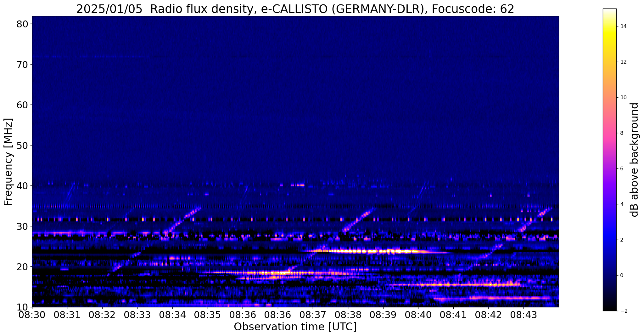This screenshot has width=644, height=336.
Task: Click the plot title mentioning e-CALLISTO GERMANY-DLR
Action: tap(295, 9)
